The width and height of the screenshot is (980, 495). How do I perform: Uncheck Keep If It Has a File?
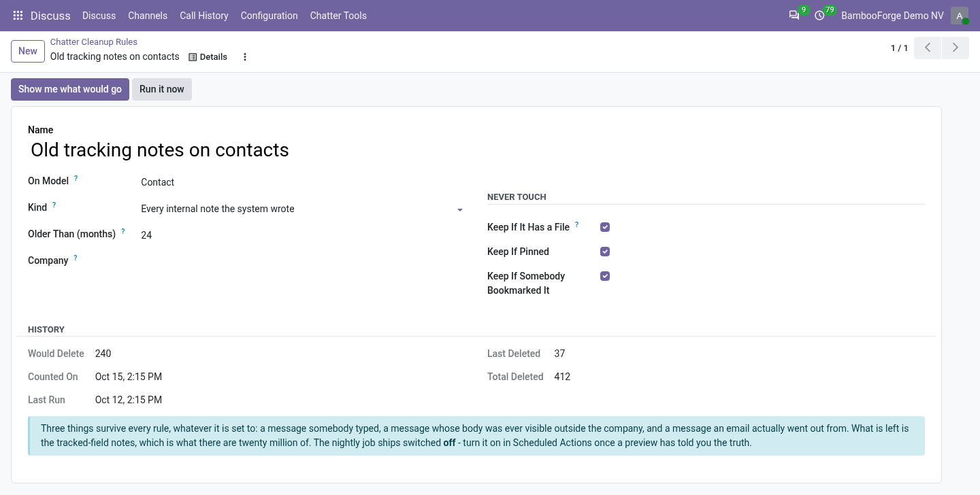coord(605,227)
